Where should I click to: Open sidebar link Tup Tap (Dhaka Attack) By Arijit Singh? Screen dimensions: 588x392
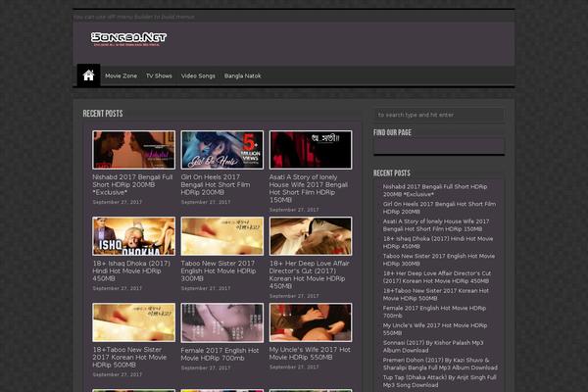click(439, 381)
